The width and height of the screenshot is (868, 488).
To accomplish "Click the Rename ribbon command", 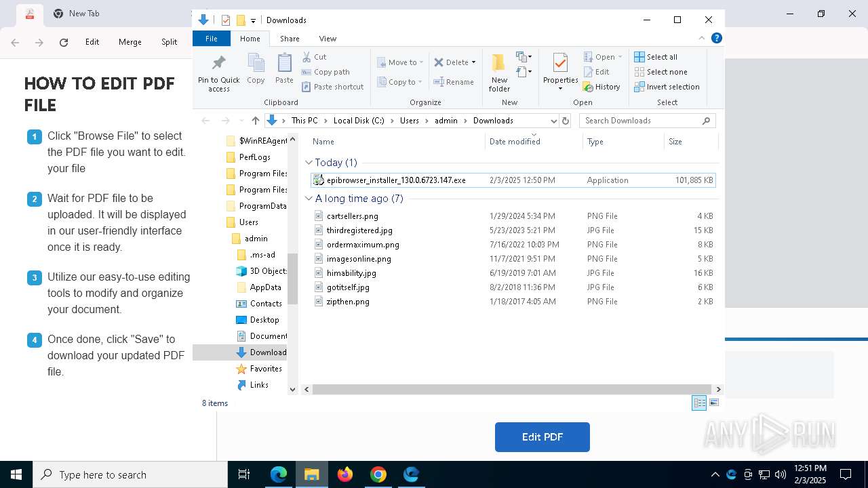I will (454, 82).
